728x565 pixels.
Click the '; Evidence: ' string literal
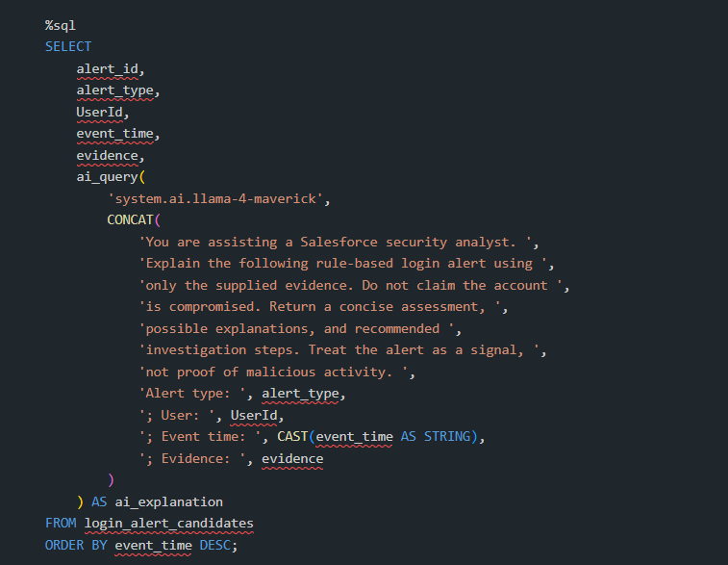pyautogui.click(x=192, y=458)
